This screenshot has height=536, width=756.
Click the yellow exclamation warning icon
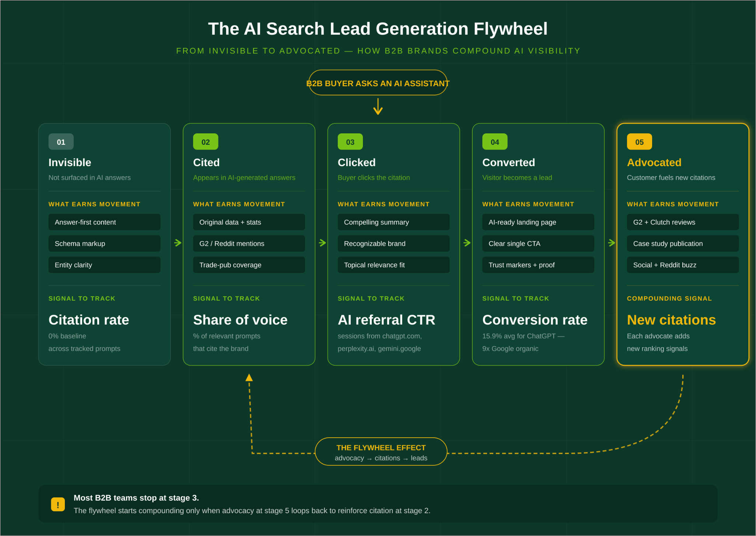pos(58,504)
